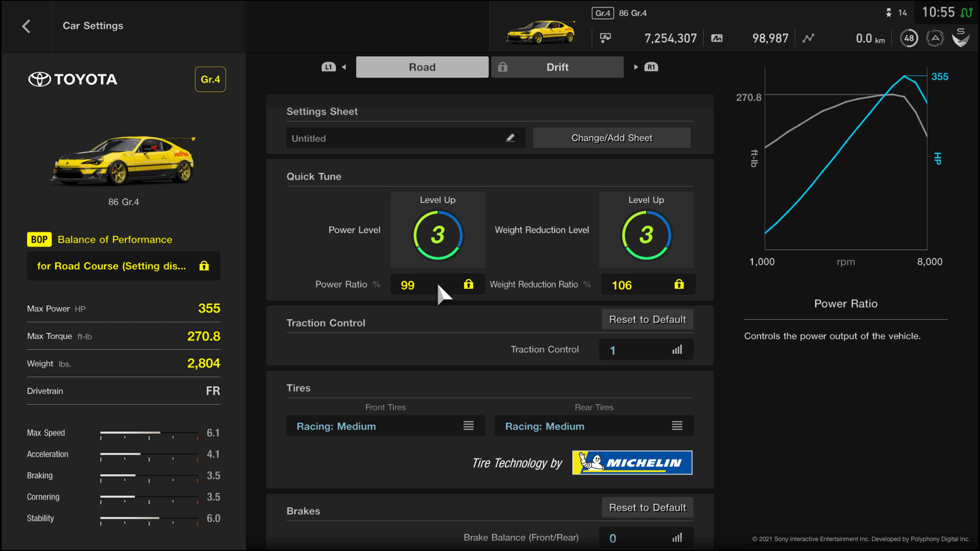The image size is (980, 551).
Task: Click the Rear Tires list icon
Action: click(677, 426)
